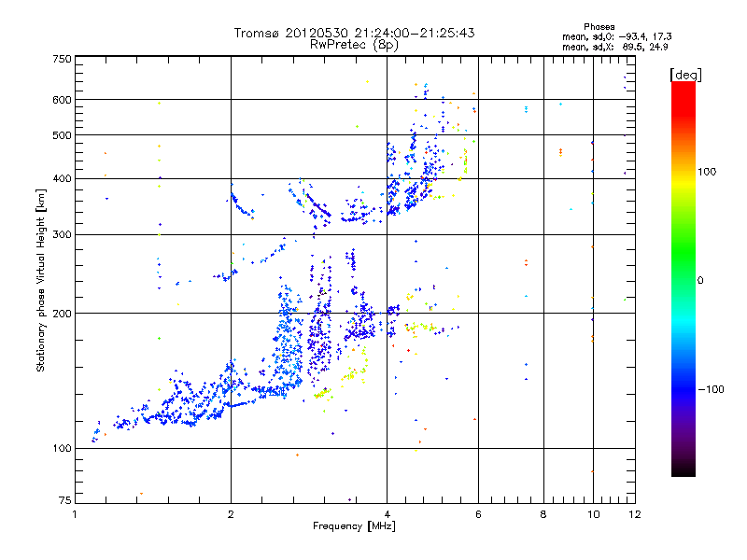Click the x-axis tick label '1'
Screen dimensions: 747x560
(75, 514)
